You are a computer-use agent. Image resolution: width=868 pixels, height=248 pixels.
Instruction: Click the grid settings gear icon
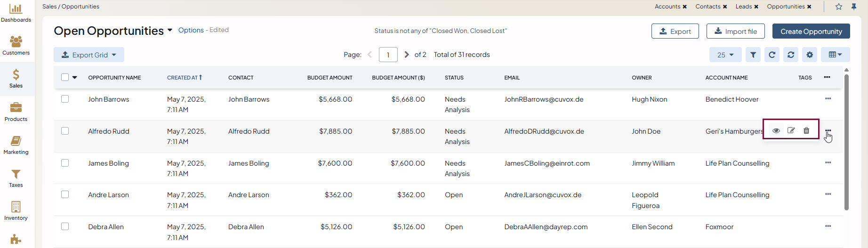pyautogui.click(x=809, y=55)
